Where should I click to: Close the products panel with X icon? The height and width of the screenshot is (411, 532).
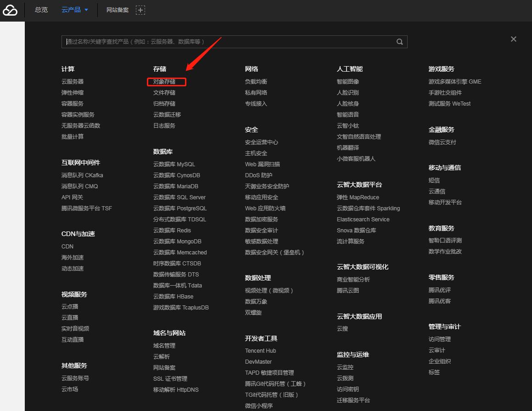click(x=513, y=39)
